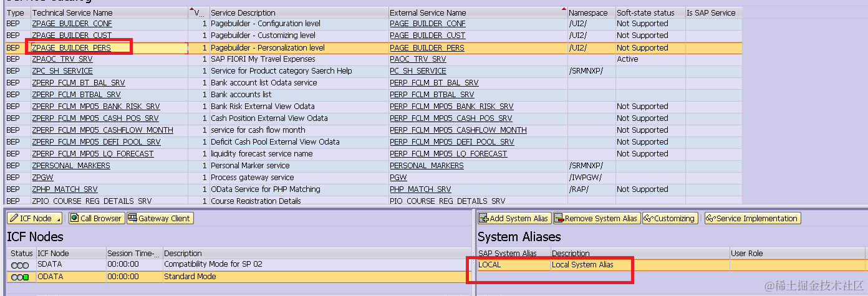Open external service PERP_FCLM_BT_BAL_SRV link
The height and width of the screenshot is (296, 868).
(434, 83)
